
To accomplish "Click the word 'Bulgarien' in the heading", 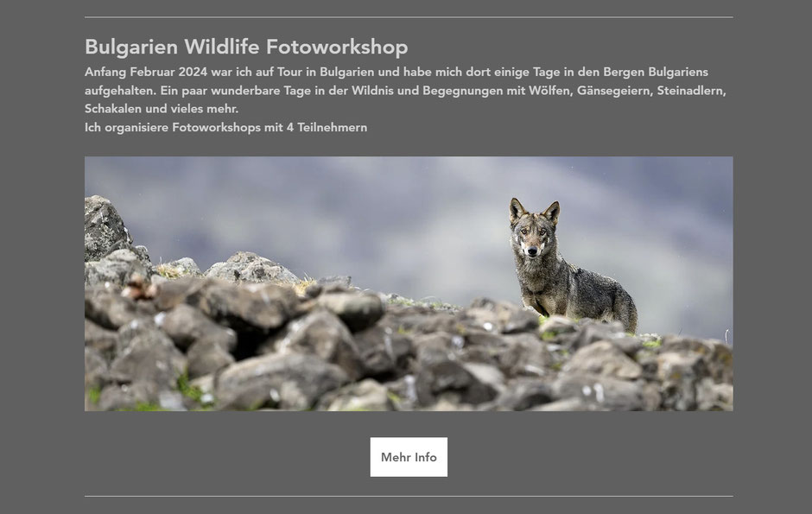I will pos(131,48).
